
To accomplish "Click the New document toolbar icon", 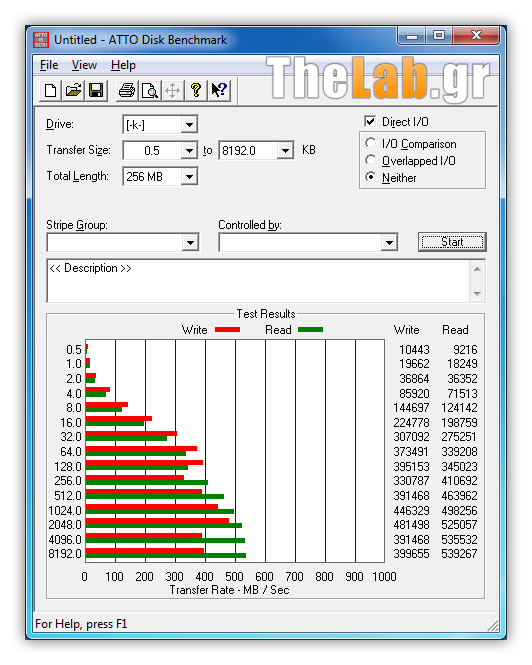I will click(x=50, y=90).
